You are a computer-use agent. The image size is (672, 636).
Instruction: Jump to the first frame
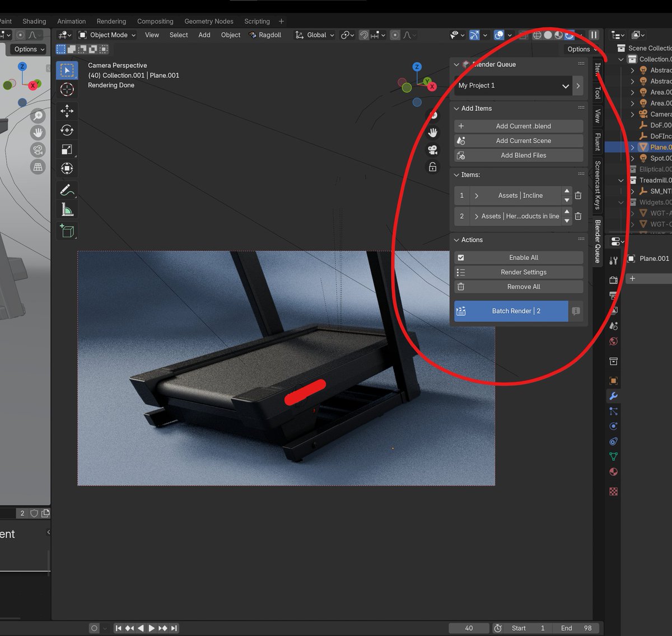(118, 628)
